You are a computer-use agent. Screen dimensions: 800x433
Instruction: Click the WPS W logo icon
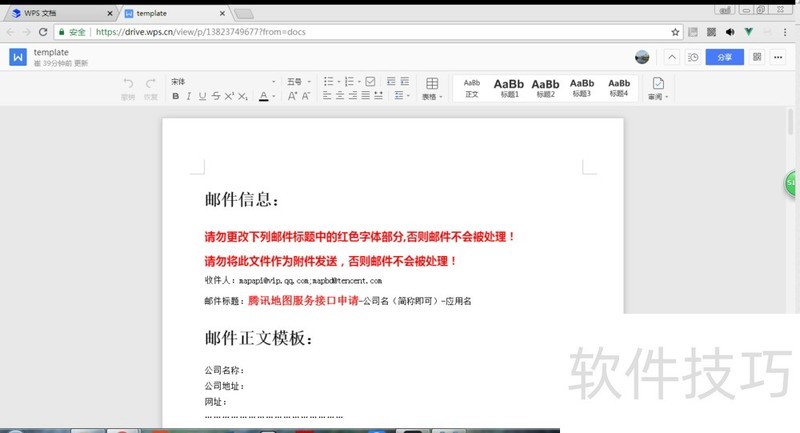[18, 57]
